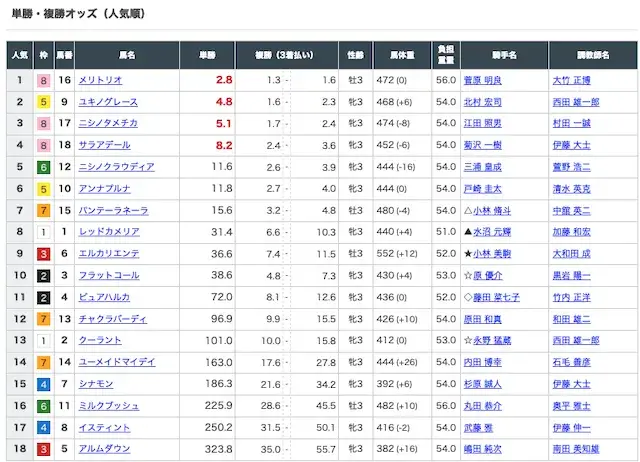
Task: Click the 単勝 column header
Action: point(207,55)
